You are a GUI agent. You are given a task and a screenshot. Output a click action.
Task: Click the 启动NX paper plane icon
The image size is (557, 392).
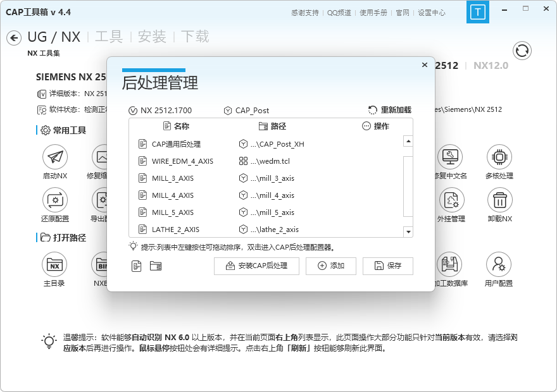54,157
